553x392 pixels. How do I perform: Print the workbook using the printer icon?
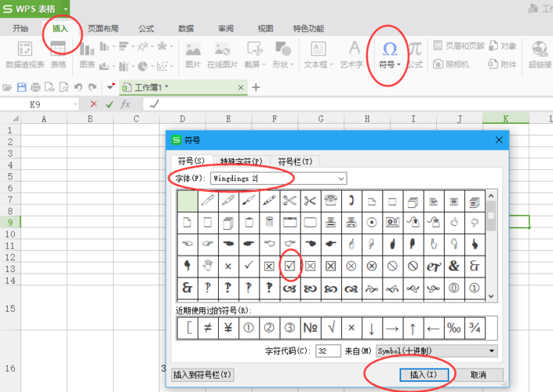pos(35,87)
